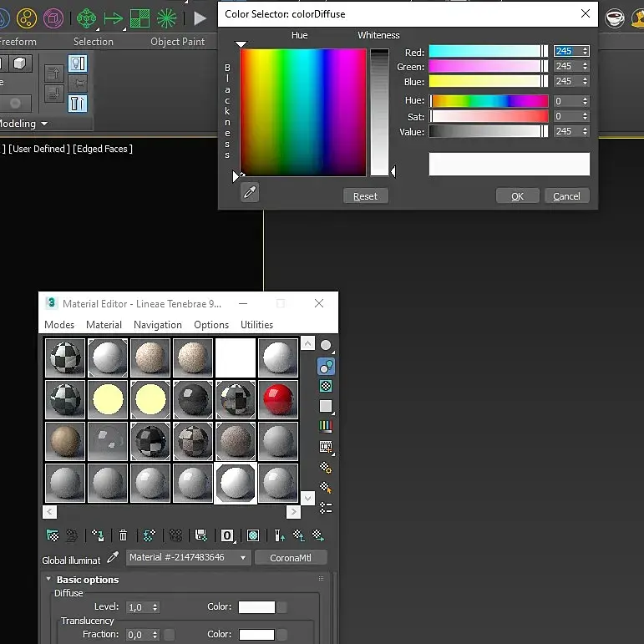Click the Diffuse Level spinner arrows

pos(155,607)
